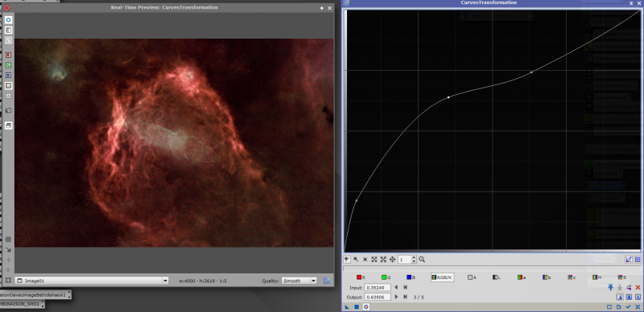Select the delete point mode tool
The width and height of the screenshot is (644, 312).
(x=365, y=260)
